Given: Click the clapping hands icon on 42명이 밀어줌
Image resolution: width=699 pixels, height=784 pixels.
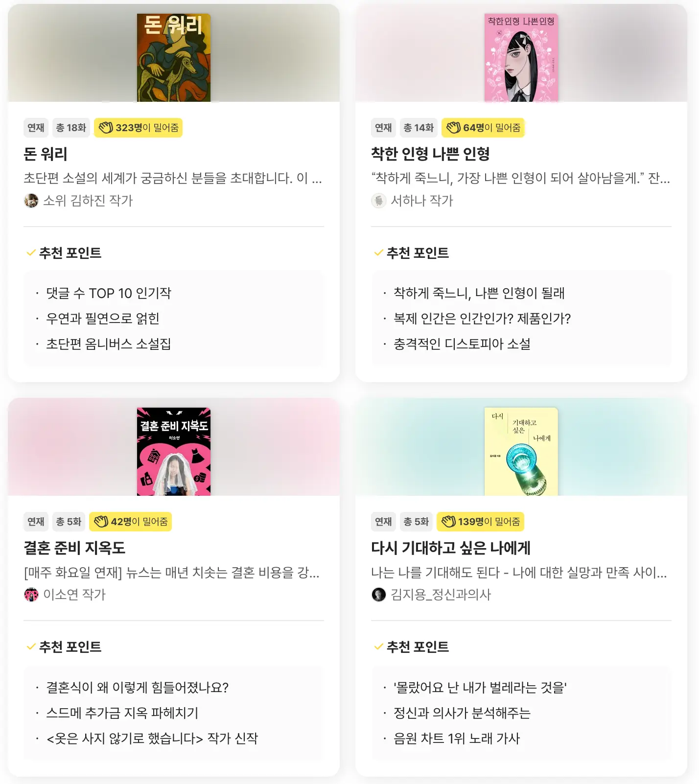Looking at the screenshot, I should click(x=101, y=522).
